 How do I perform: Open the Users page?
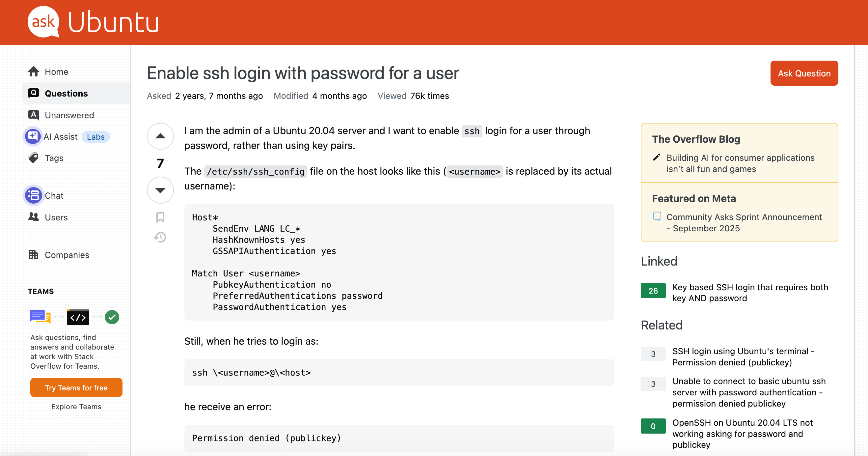(56, 217)
